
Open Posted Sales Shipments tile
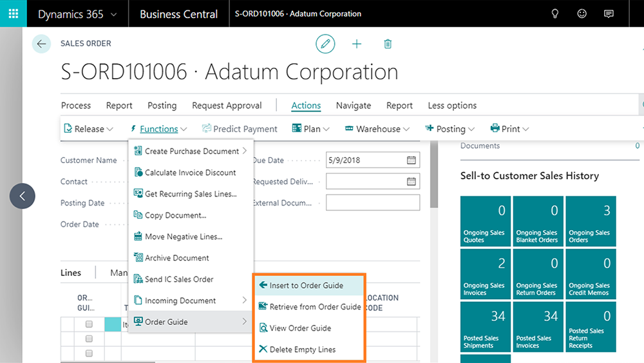(x=486, y=327)
